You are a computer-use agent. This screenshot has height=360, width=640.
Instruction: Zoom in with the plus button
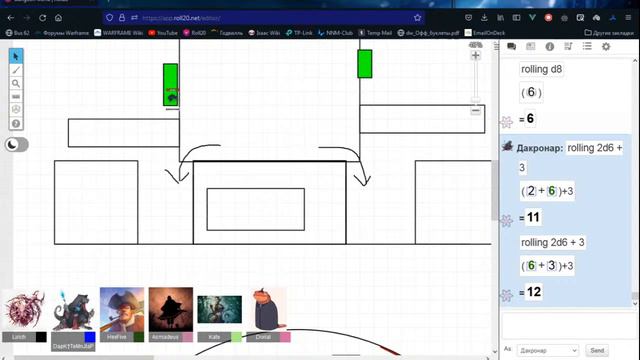tap(476, 56)
